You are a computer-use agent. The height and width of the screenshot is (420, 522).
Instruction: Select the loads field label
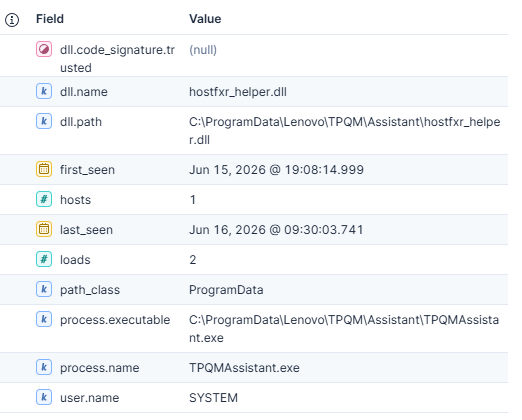pyautogui.click(x=75, y=260)
